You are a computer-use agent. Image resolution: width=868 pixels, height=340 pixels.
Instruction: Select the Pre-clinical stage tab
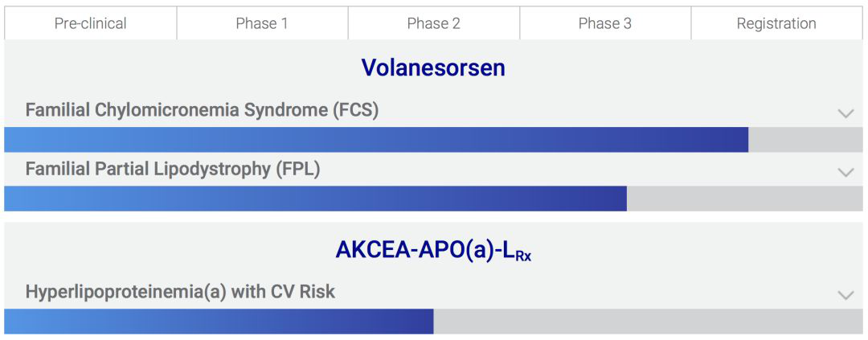[x=90, y=23]
